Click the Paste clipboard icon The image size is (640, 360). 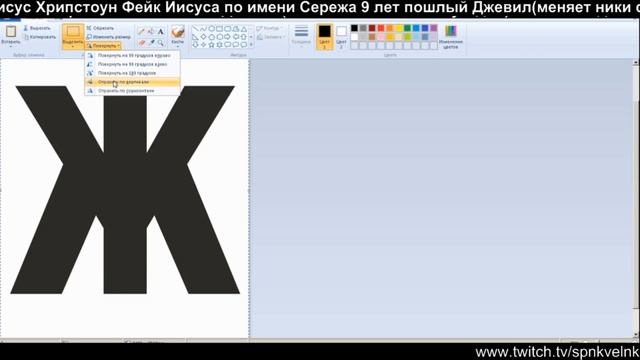[11, 31]
